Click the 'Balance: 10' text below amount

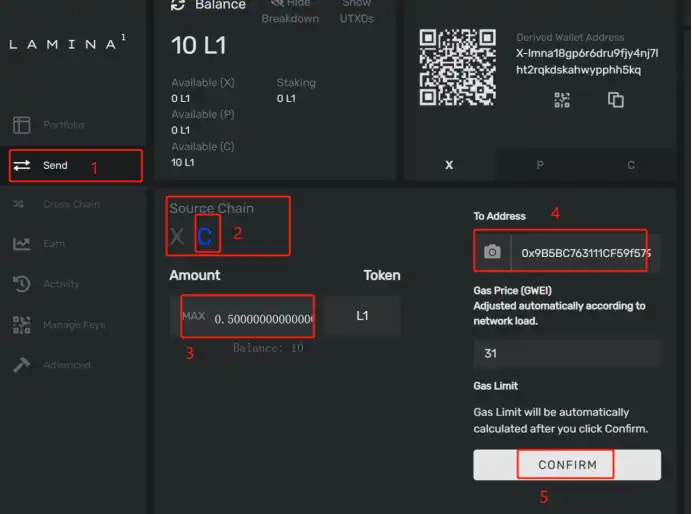click(x=268, y=348)
